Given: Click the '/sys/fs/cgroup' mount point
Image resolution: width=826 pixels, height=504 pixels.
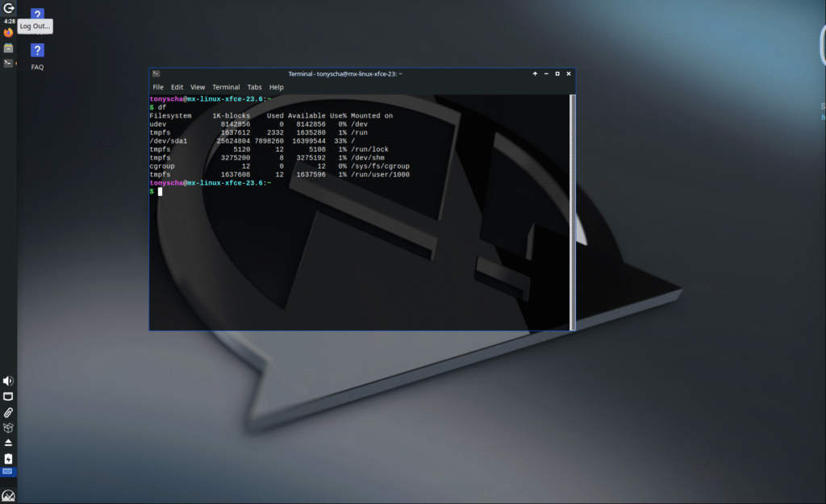Looking at the screenshot, I should click(381, 166).
